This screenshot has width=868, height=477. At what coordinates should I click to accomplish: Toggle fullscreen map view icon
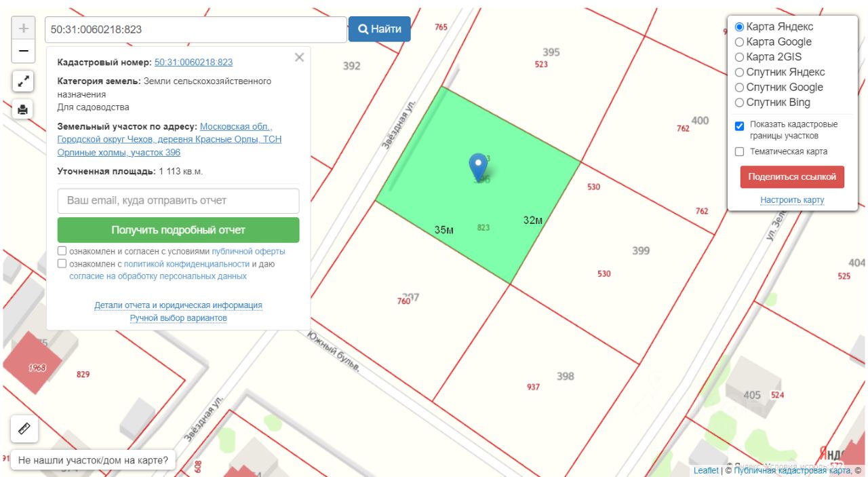pyautogui.click(x=24, y=81)
